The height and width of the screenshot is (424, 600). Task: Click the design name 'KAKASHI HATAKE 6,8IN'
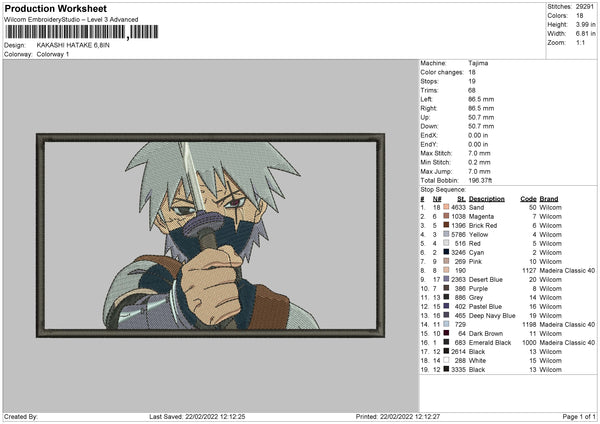tap(73, 45)
